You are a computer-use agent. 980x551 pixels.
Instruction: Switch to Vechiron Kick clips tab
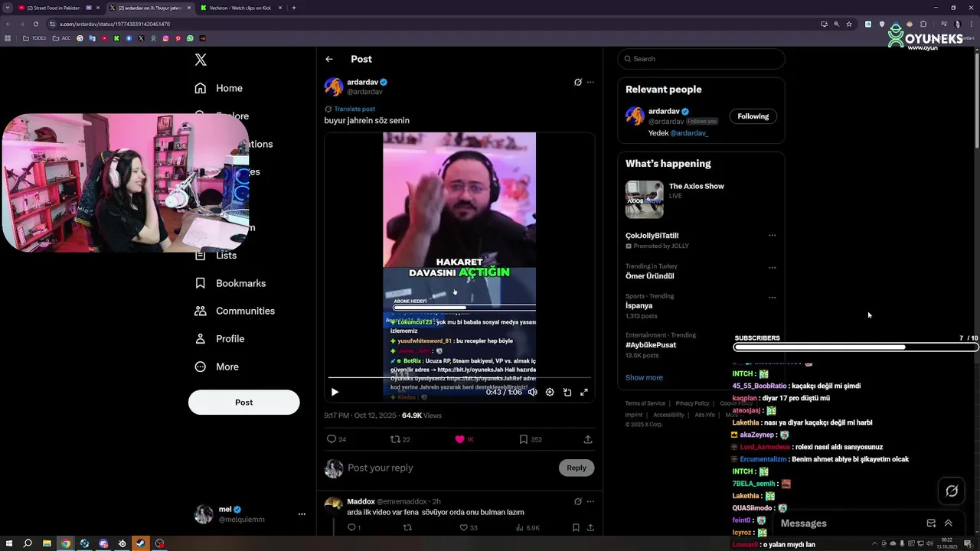pyautogui.click(x=241, y=8)
